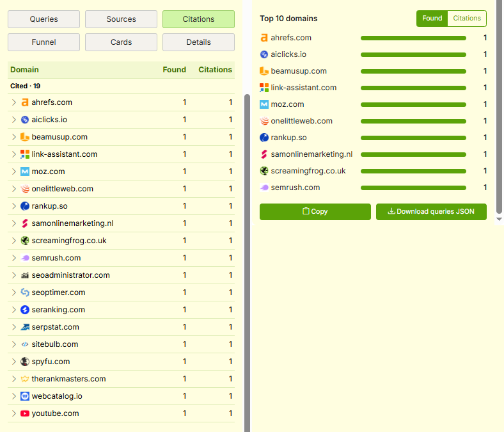Expand the youtube.com row
Screen dimensions: 504x432
pyautogui.click(x=14, y=413)
